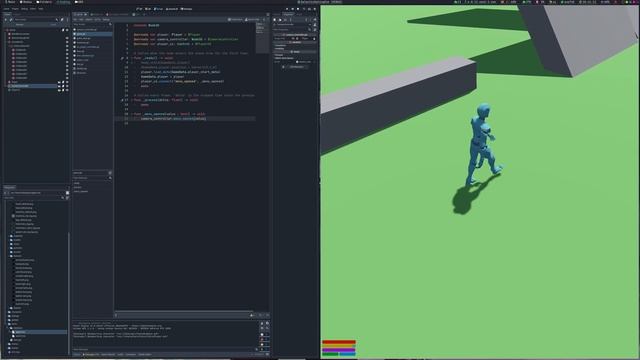Open the Project menu
640x360 pixels.
tap(15, 9)
